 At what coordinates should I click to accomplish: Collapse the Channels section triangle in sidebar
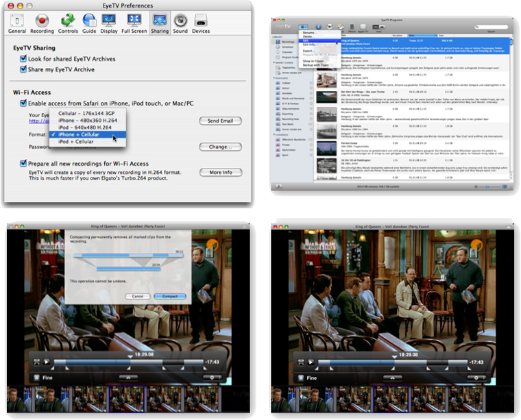coord(274,135)
